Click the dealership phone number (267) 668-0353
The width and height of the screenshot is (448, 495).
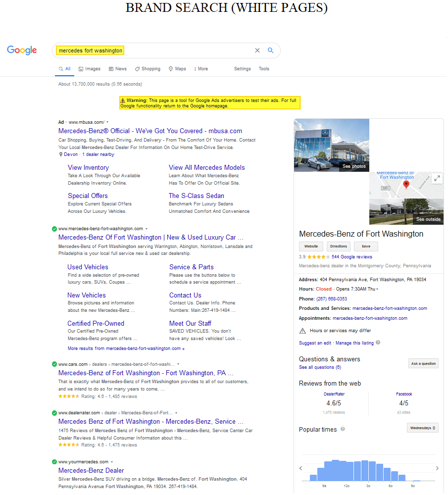tap(332, 299)
